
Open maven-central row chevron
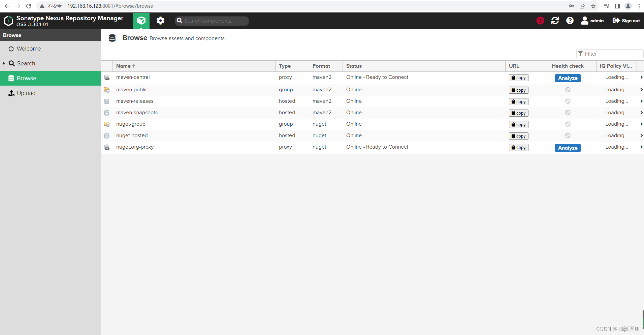[641, 77]
